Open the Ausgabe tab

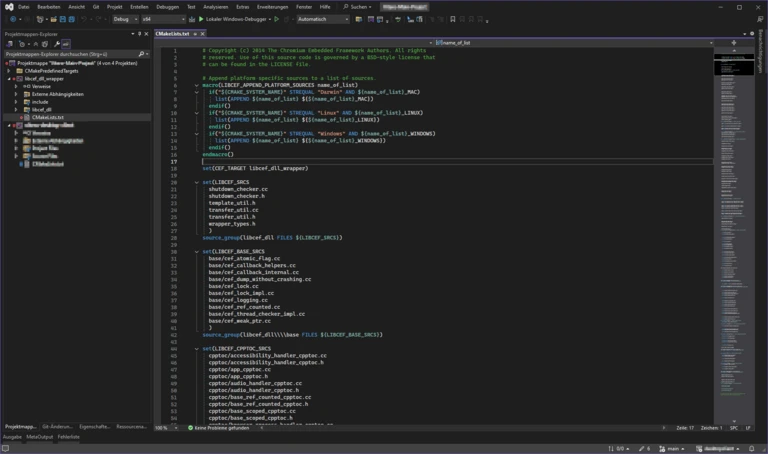(x=12, y=437)
